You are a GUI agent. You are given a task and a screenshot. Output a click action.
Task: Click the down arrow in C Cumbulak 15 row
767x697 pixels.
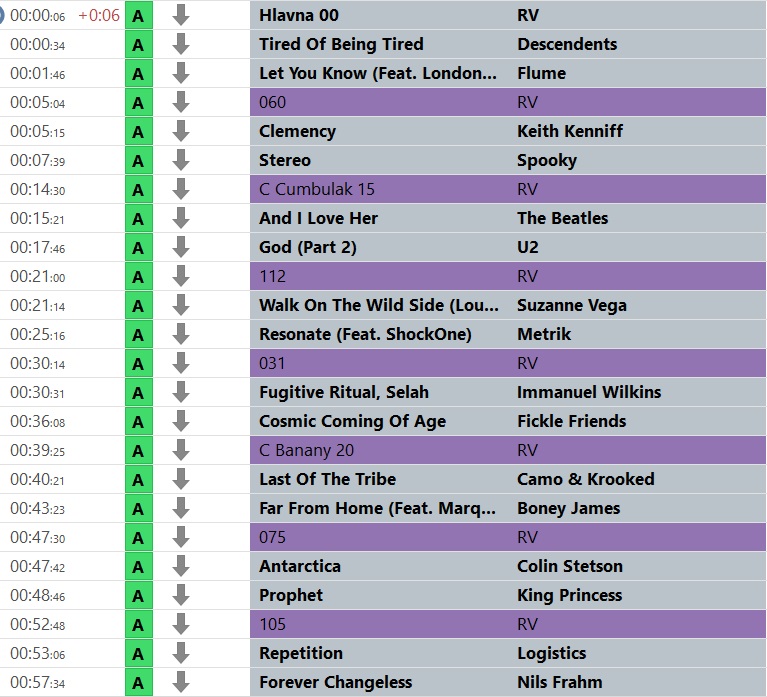tap(180, 189)
